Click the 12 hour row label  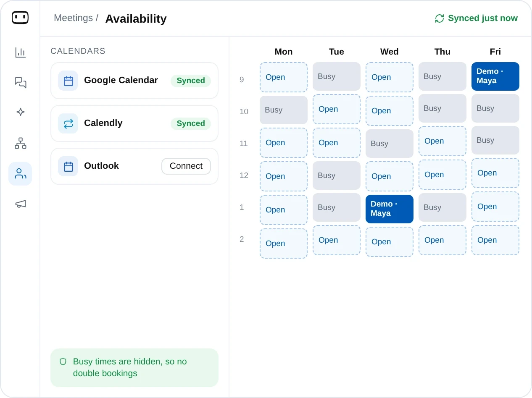pyautogui.click(x=244, y=175)
